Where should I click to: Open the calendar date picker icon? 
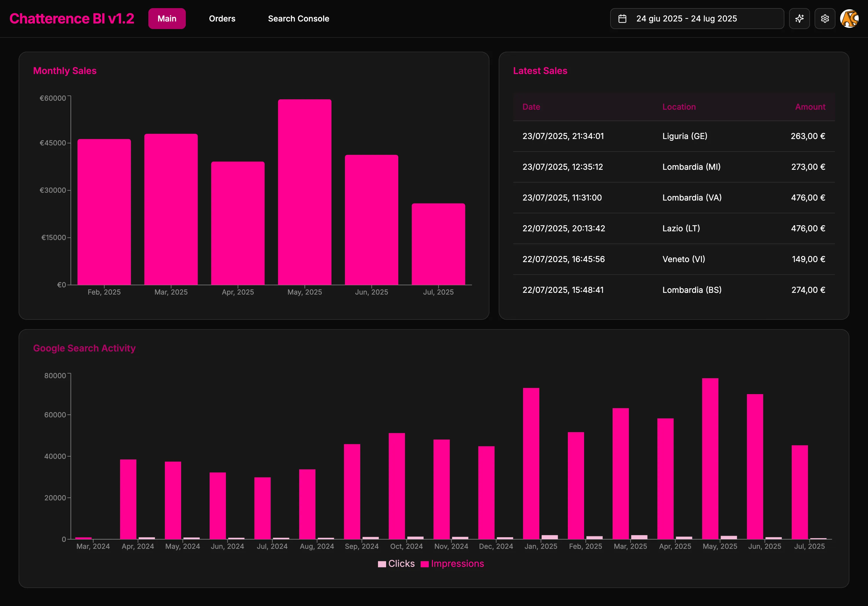point(622,18)
